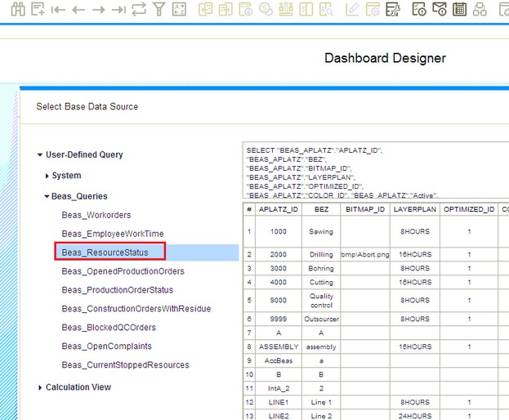This screenshot has width=509, height=420.
Task: Click the Add new record icon
Action: pos(38,10)
